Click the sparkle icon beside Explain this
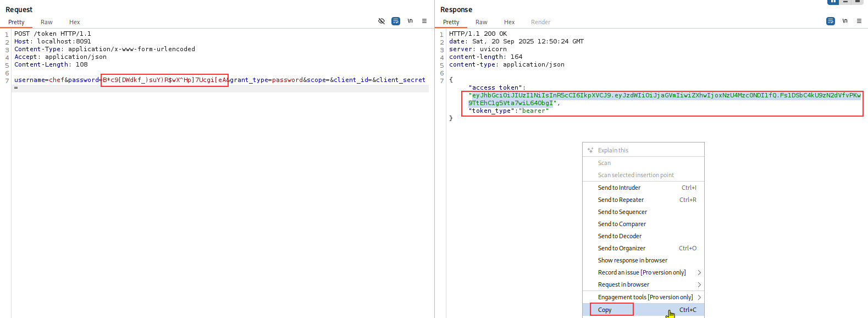 pyautogui.click(x=590, y=150)
